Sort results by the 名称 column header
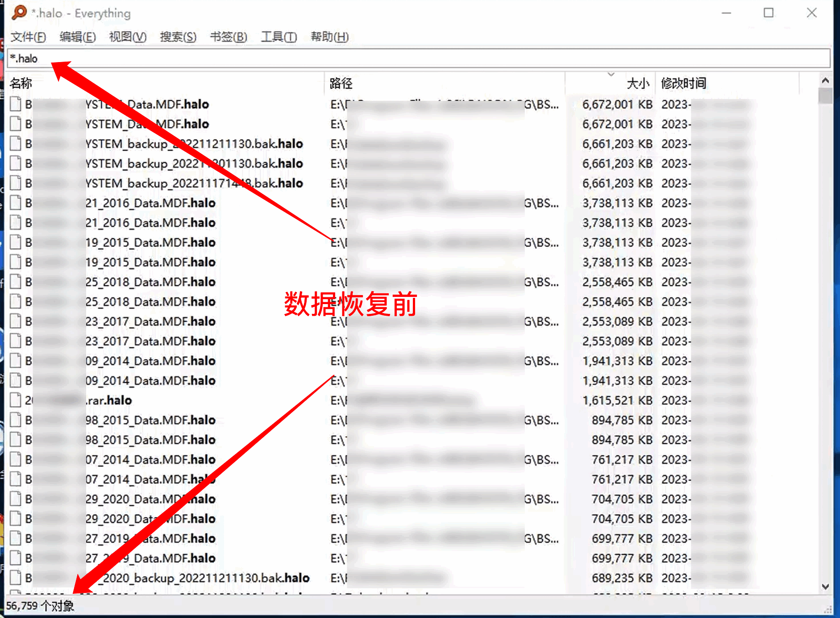The height and width of the screenshot is (618, 840). pos(165,83)
